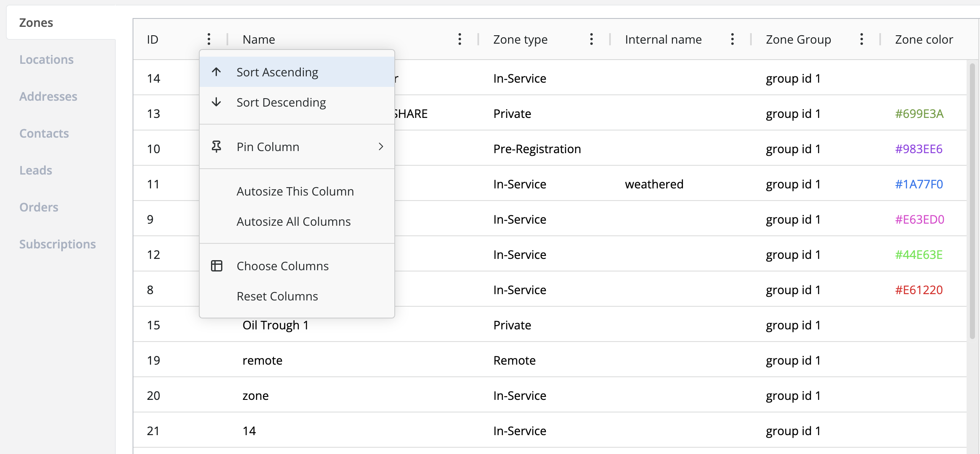Viewport: 980px width, 454px height.
Task: Click the Pin Column pin icon
Action: tap(216, 147)
